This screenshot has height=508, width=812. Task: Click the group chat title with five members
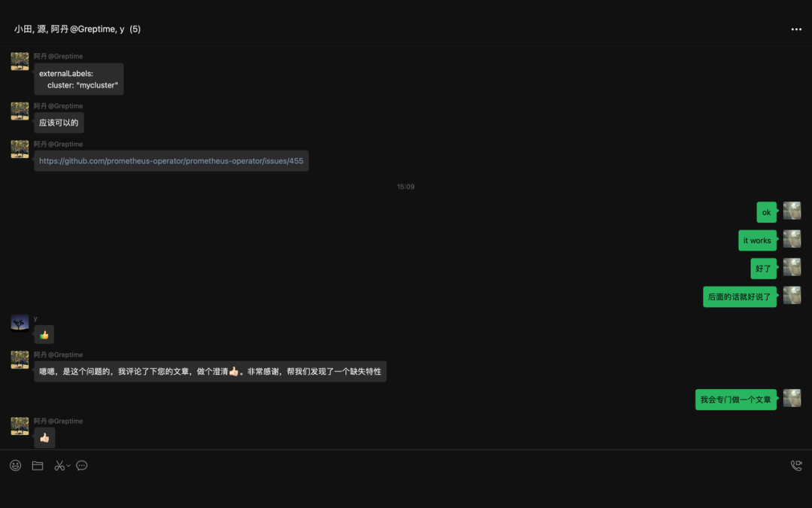coord(77,29)
